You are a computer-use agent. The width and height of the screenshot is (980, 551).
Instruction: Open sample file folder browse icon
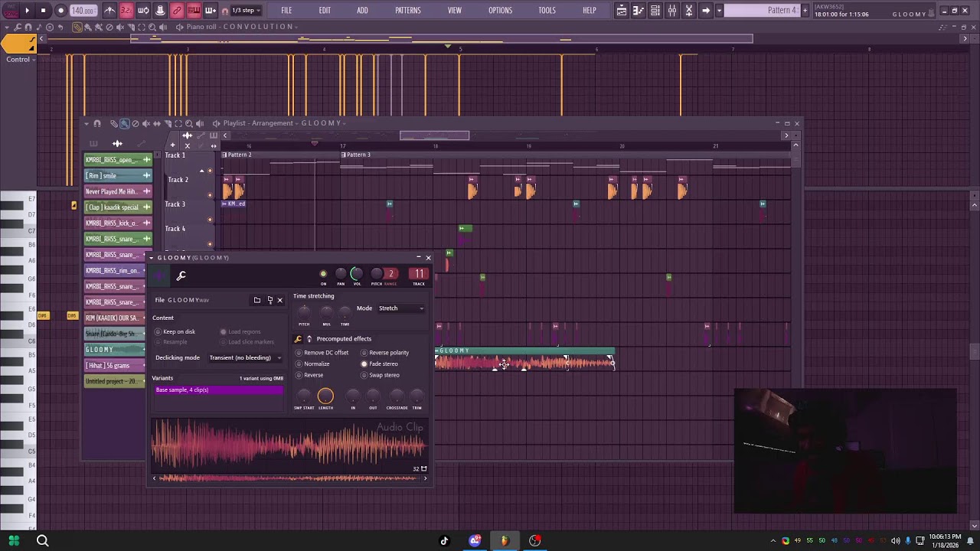(257, 300)
